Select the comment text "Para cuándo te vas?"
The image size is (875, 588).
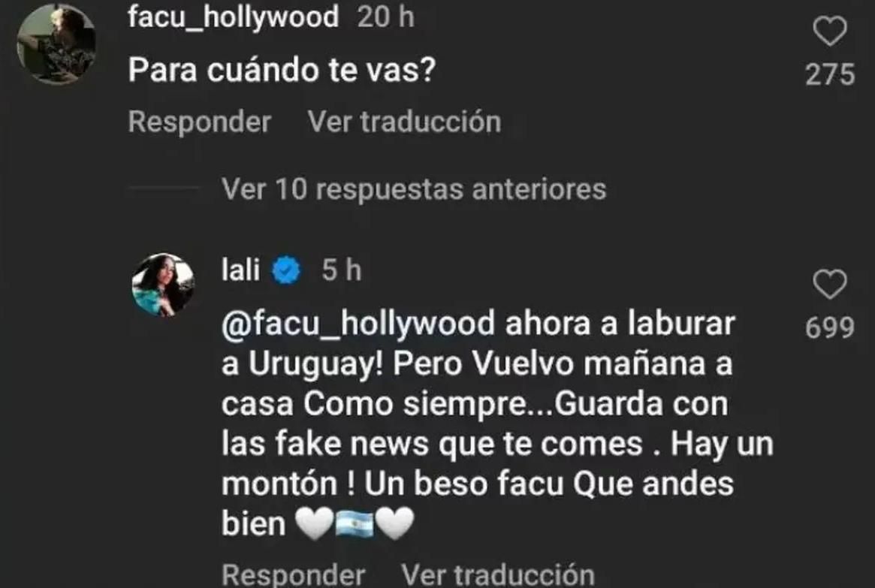(282, 71)
